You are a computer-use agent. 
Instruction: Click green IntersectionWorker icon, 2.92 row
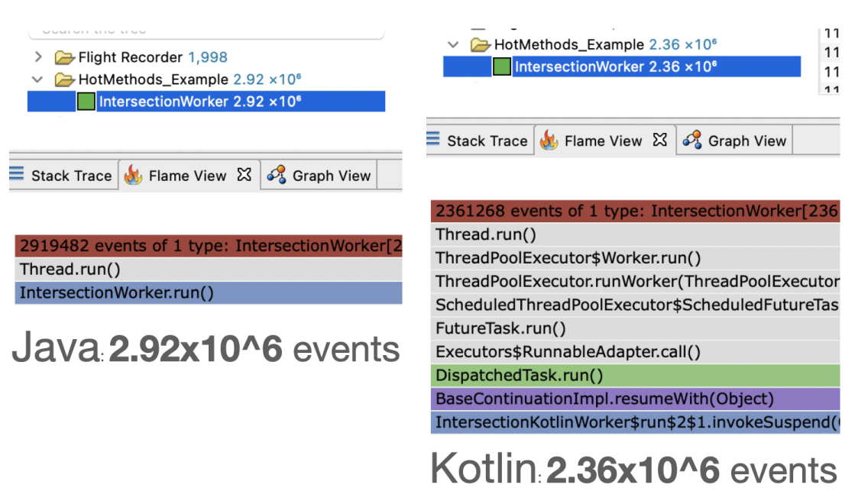86,102
